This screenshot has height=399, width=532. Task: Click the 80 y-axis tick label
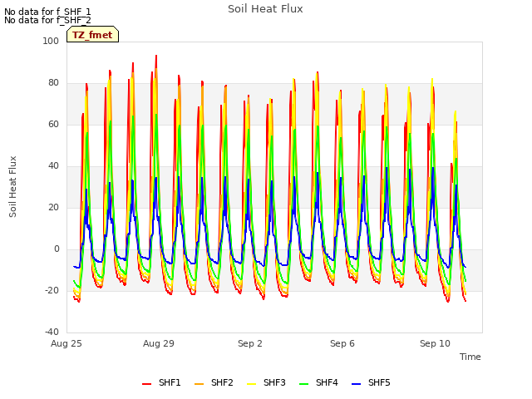53,83
